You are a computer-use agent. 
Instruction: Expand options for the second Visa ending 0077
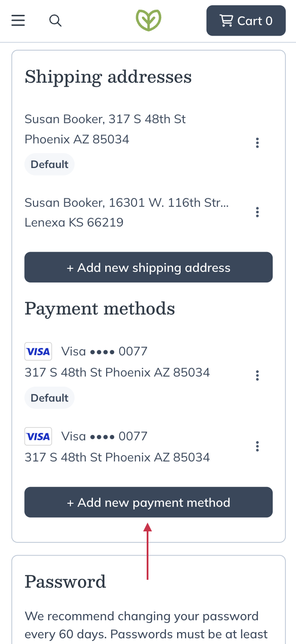click(x=257, y=446)
